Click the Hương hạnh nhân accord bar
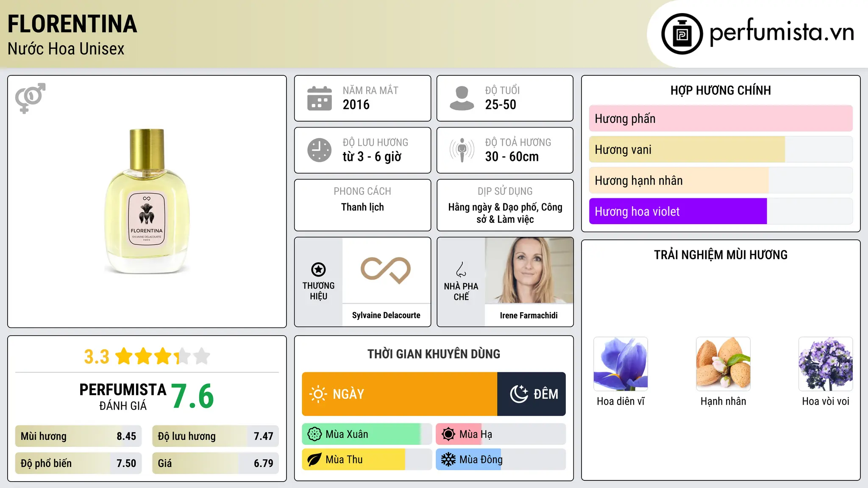 tap(721, 180)
